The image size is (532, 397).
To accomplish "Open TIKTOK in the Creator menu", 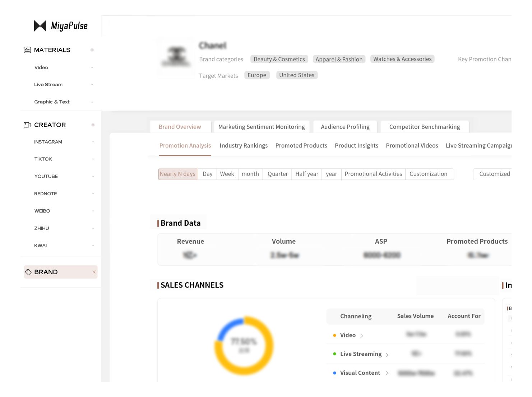I will coord(43,159).
